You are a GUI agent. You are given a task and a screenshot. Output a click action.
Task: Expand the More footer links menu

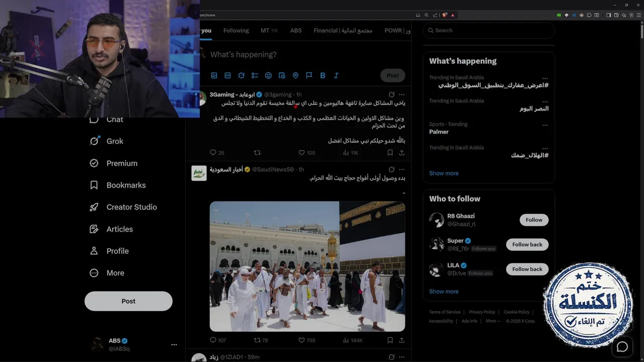[493, 321]
